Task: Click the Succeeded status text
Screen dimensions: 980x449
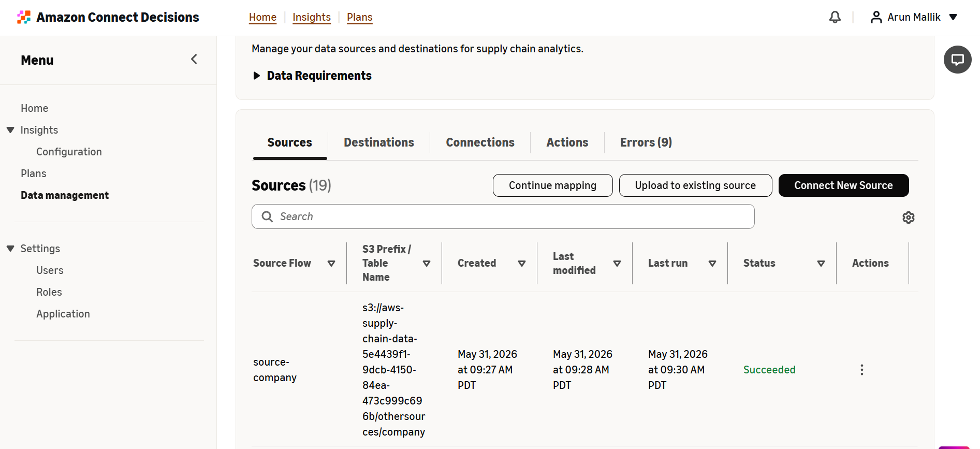Action: [769, 370]
